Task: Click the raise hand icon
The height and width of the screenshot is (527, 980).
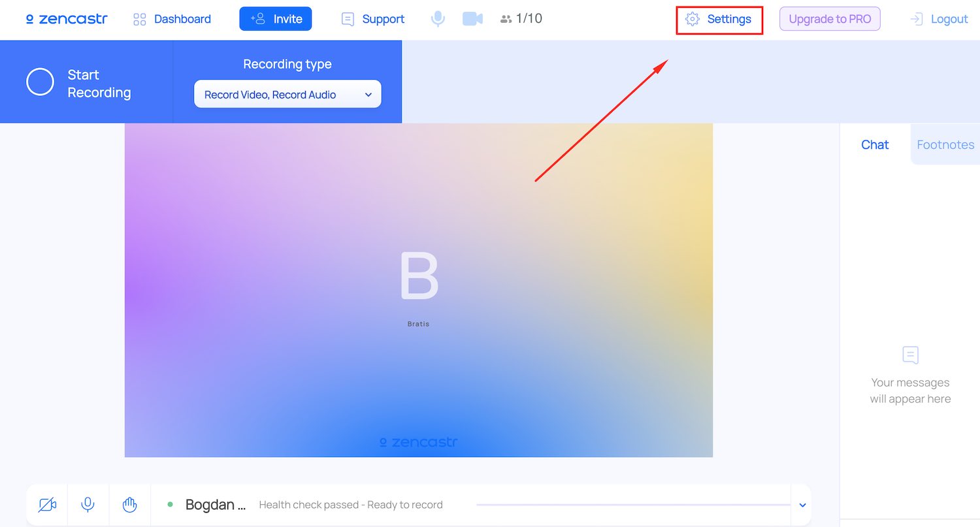Action: pos(129,505)
